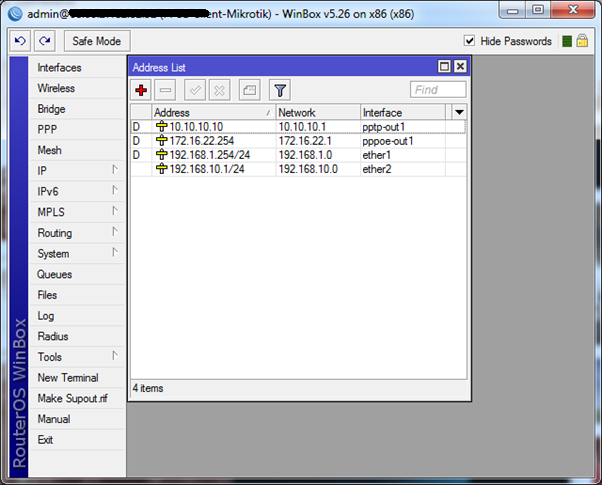Click the "4 items" status text
The height and width of the screenshot is (485, 602).
click(x=148, y=388)
